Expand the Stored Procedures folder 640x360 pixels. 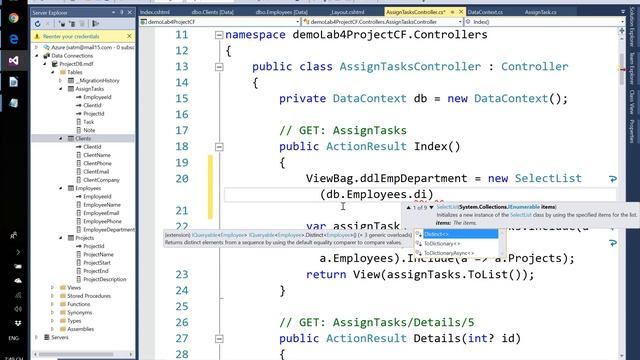(x=52, y=296)
